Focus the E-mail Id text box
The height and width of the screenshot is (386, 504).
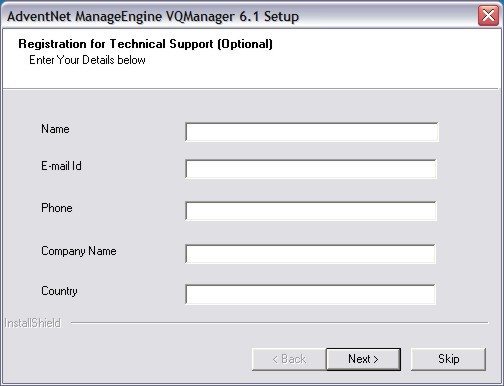tap(311, 169)
